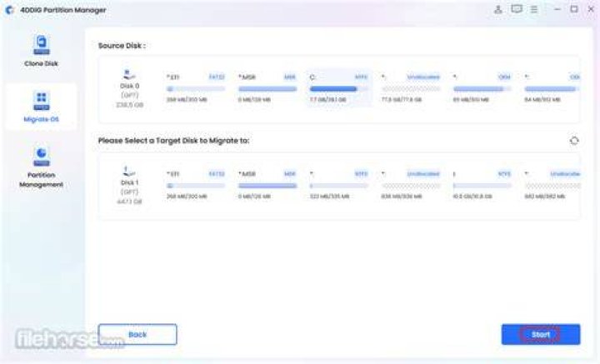Select target Disk 1 MSR partition
Viewport: 600px width, 364px height.
pyautogui.click(x=267, y=185)
